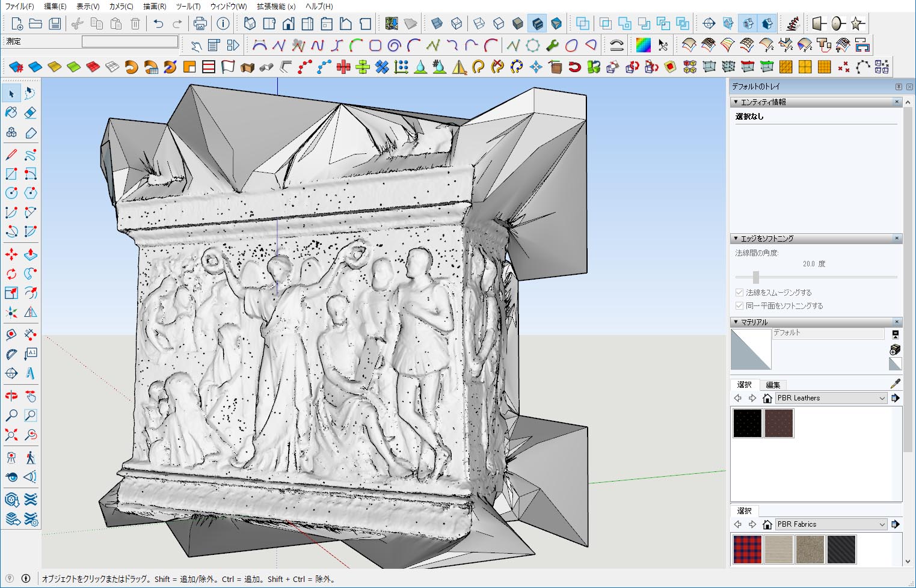916x588 pixels.
Task: Undo the last action
Action: 158,23
